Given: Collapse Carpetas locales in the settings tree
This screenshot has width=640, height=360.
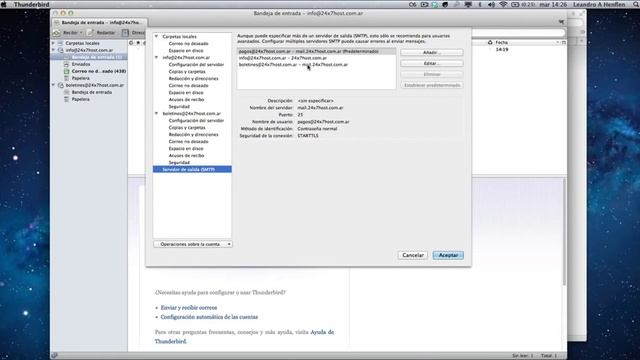Looking at the screenshot, I should click(156, 36).
